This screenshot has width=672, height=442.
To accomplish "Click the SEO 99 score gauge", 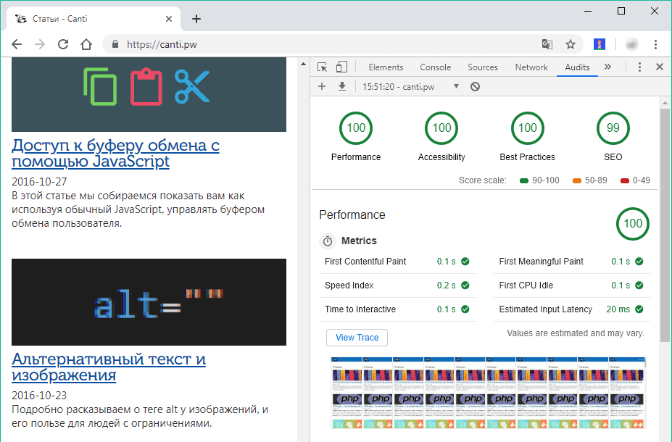I will (613, 128).
